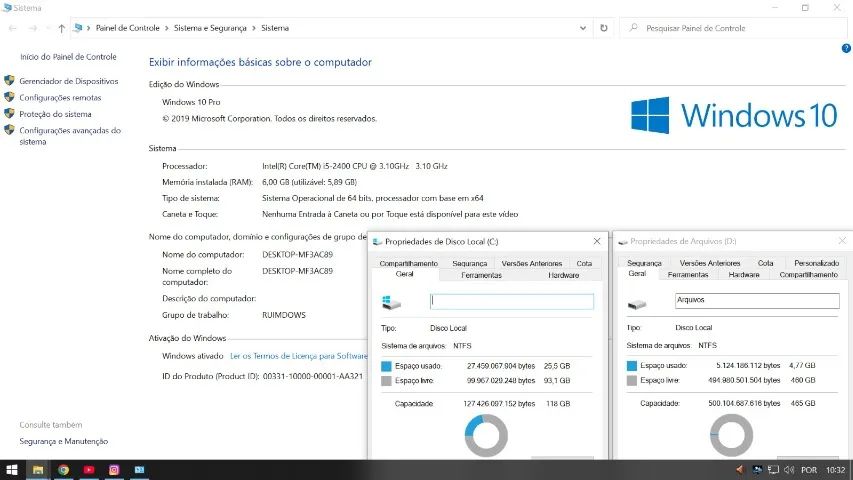Open Cota tab in Arquivos (D:) properties

tap(765, 263)
